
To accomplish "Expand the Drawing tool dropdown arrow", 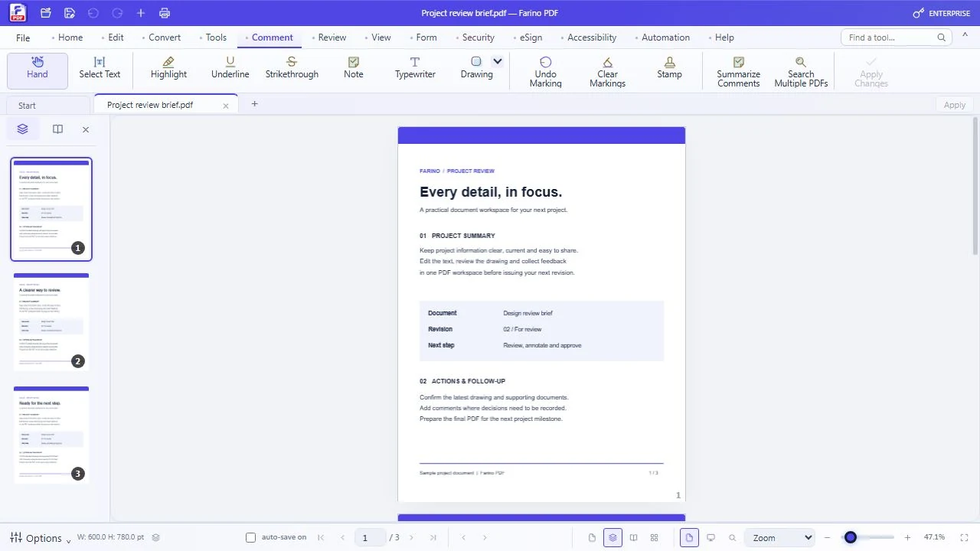I will pyautogui.click(x=498, y=61).
